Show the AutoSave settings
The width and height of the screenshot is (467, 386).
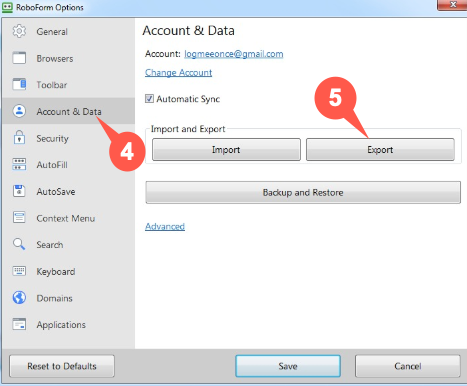pos(68,191)
